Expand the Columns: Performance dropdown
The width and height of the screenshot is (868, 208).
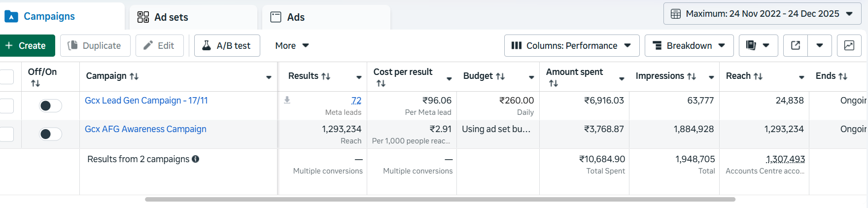coord(571,45)
